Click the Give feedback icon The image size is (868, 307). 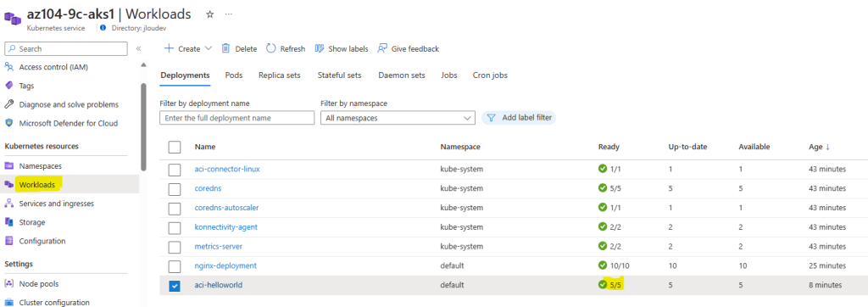pos(382,48)
